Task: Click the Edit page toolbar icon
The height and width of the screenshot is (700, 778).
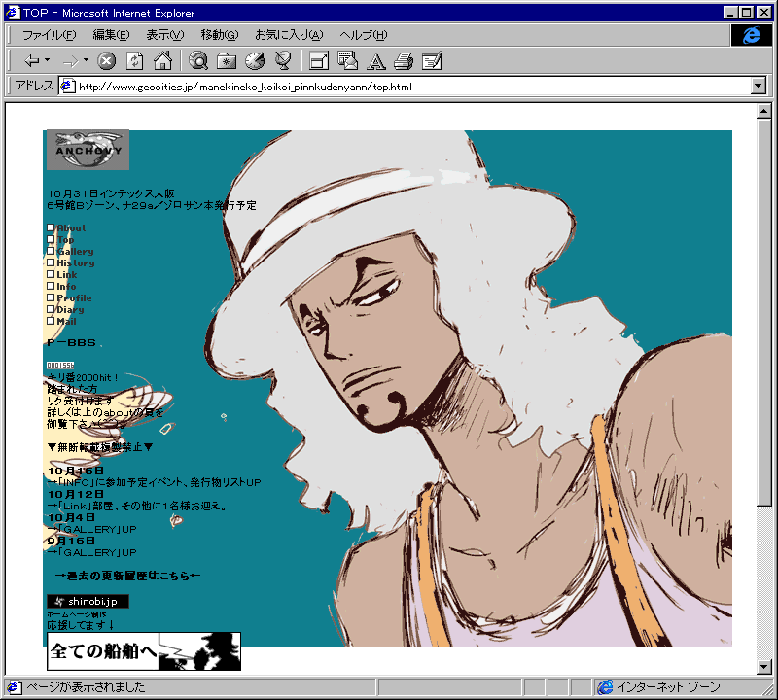Action: click(x=432, y=61)
